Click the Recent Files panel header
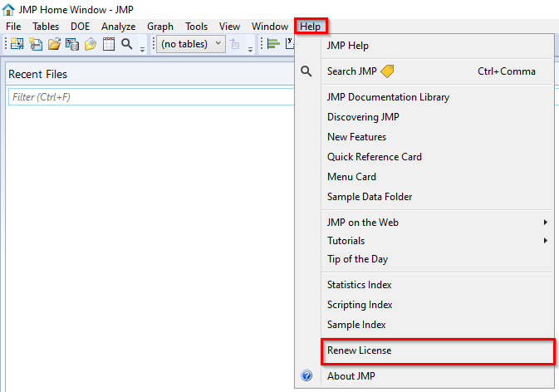 pyautogui.click(x=150, y=74)
